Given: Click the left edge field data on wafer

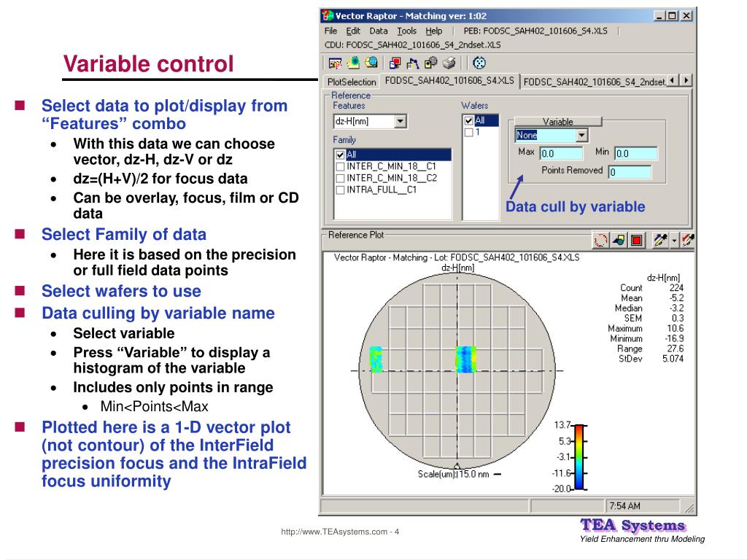Looking at the screenshot, I should click(x=376, y=359).
